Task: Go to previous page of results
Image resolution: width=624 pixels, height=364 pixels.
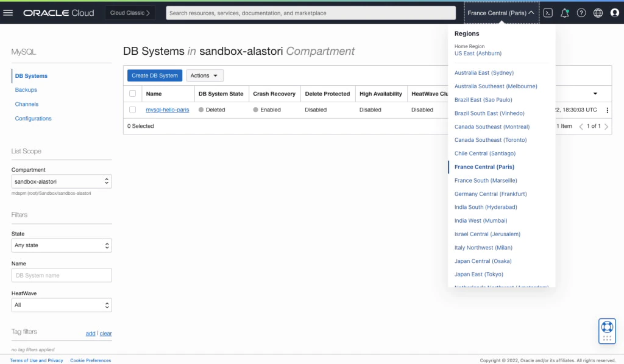Action: point(581,127)
